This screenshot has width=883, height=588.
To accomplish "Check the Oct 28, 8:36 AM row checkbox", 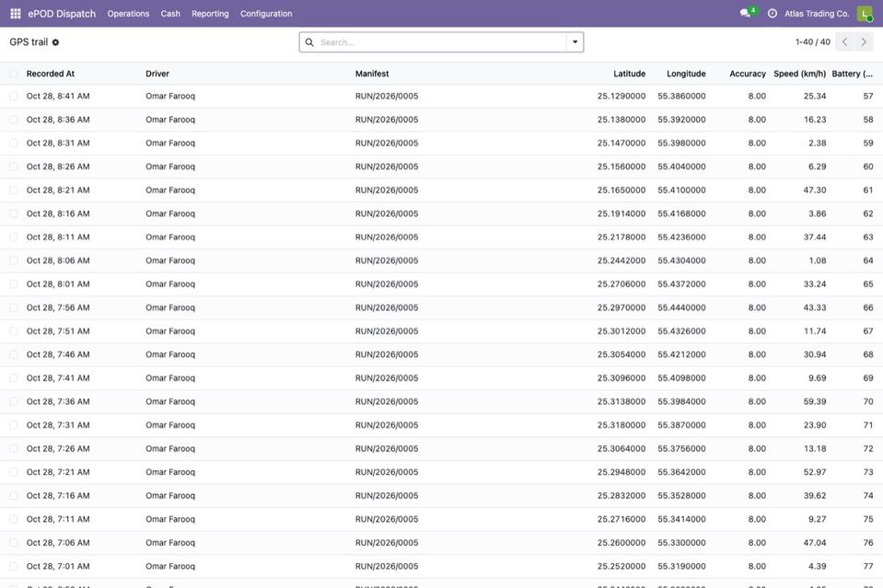I will pyautogui.click(x=14, y=120).
